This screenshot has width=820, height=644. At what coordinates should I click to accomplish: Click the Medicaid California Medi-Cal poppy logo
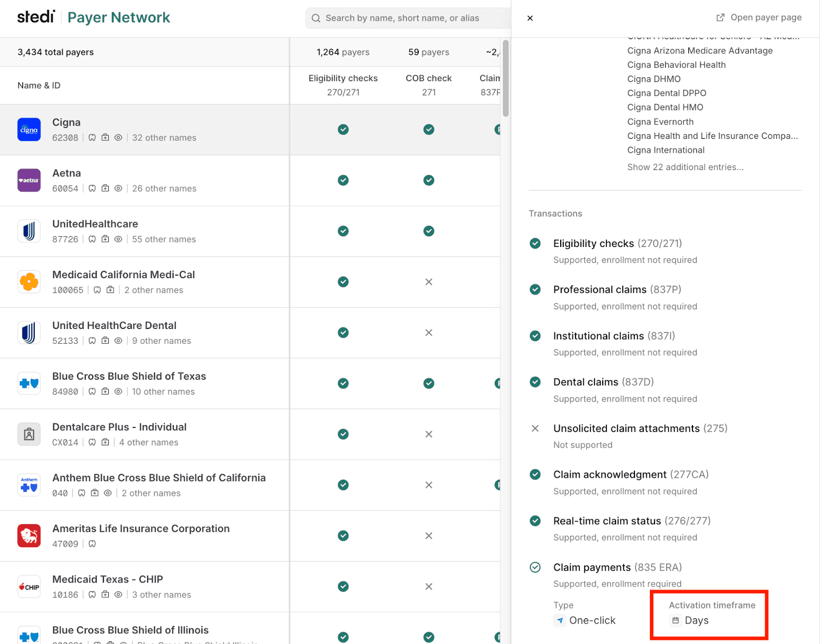(29, 282)
